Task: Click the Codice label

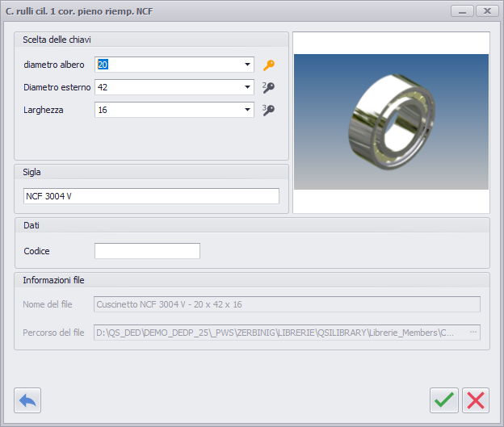Action: click(36, 251)
